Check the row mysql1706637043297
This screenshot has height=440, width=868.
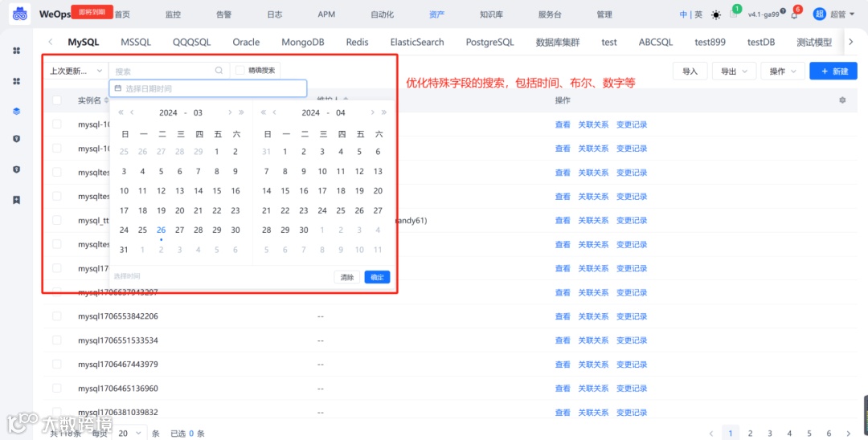click(x=56, y=291)
